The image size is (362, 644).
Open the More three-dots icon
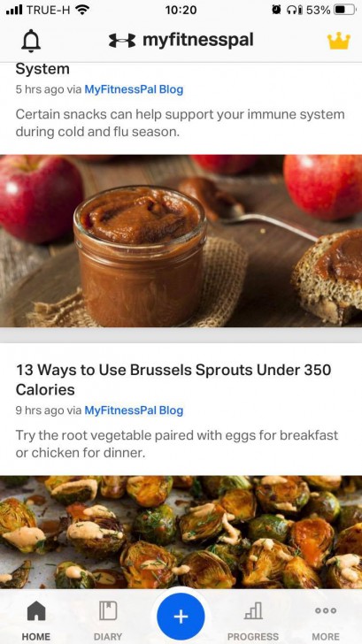point(326,610)
